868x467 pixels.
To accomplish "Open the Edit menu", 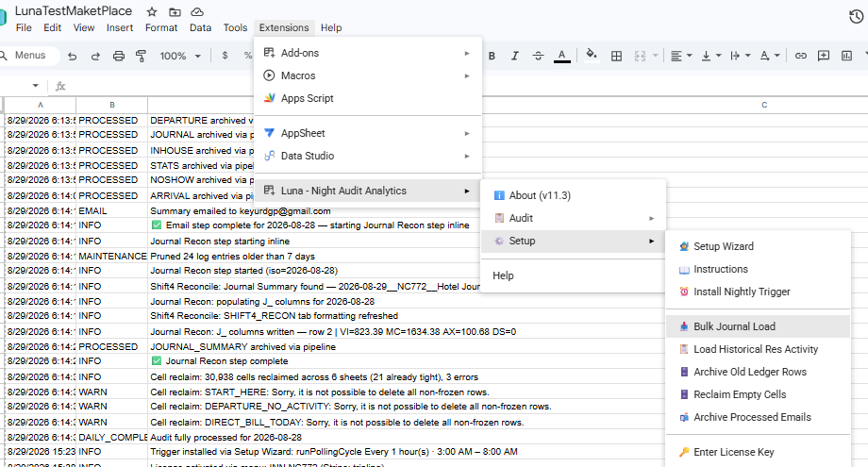I will [53, 27].
